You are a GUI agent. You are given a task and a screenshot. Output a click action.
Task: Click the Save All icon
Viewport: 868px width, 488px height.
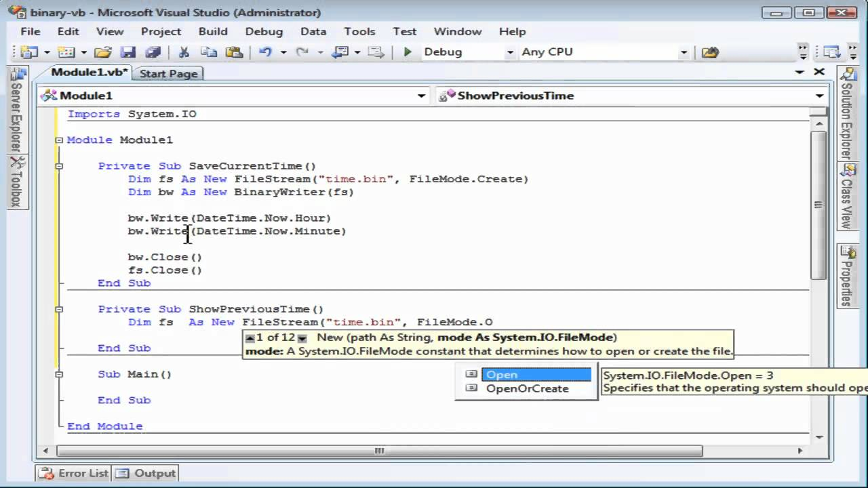point(153,52)
